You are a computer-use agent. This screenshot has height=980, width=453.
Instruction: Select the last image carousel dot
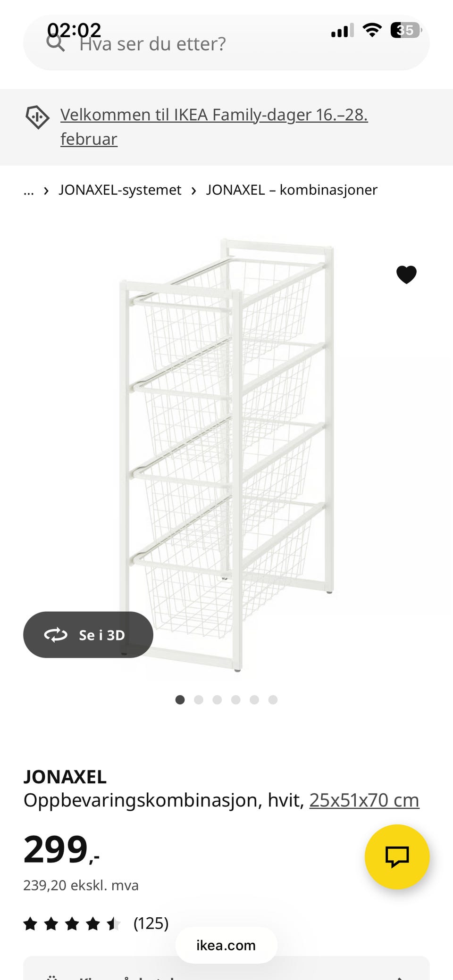pos(273,699)
